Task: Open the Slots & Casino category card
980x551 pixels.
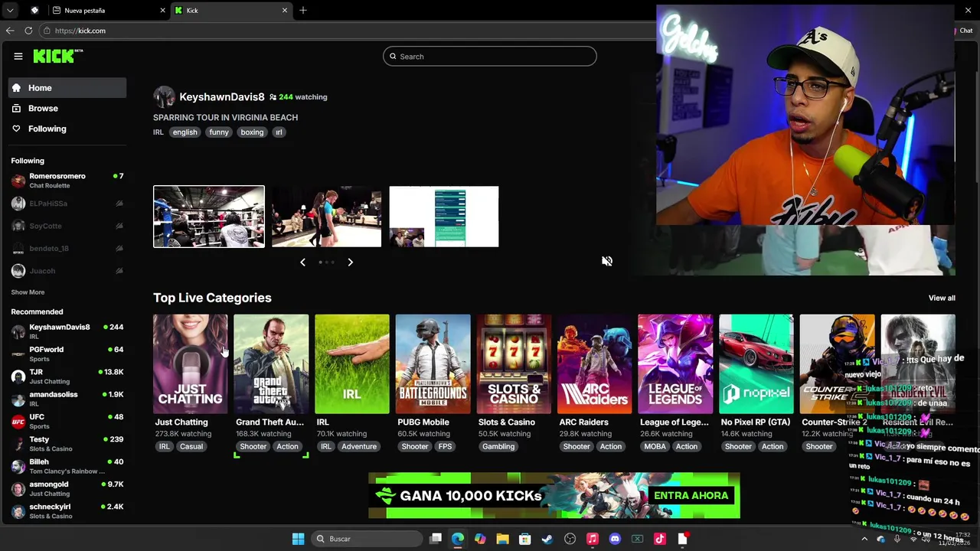Action: coord(514,364)
